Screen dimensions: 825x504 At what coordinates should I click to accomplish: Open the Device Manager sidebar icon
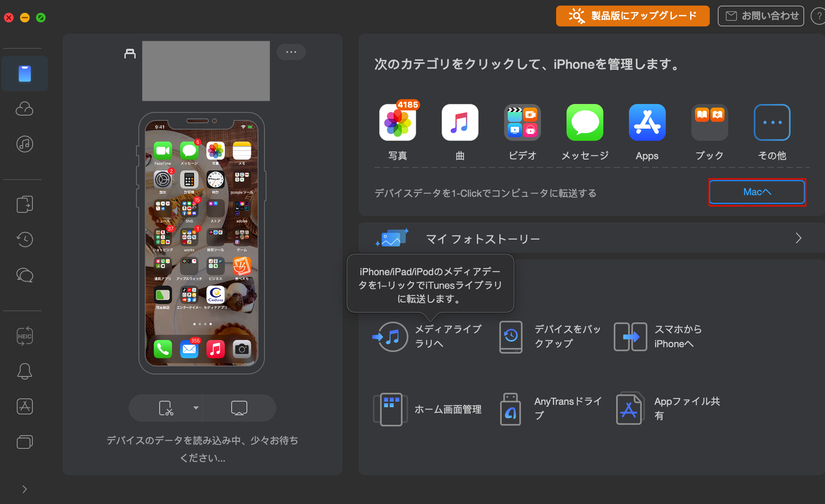coord(25,74)
